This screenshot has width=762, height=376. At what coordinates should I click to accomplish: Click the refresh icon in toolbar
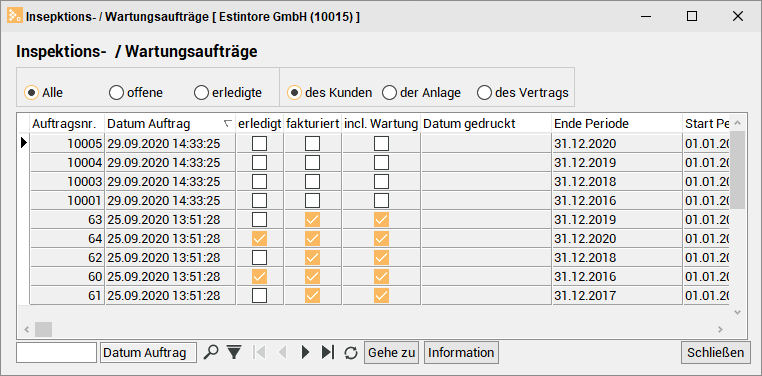pos(350,352)
